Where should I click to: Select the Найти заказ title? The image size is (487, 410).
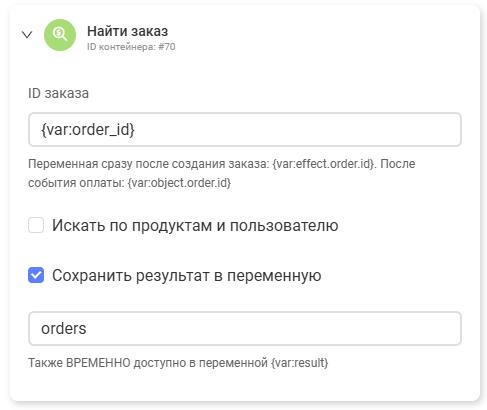coord(128,31)
